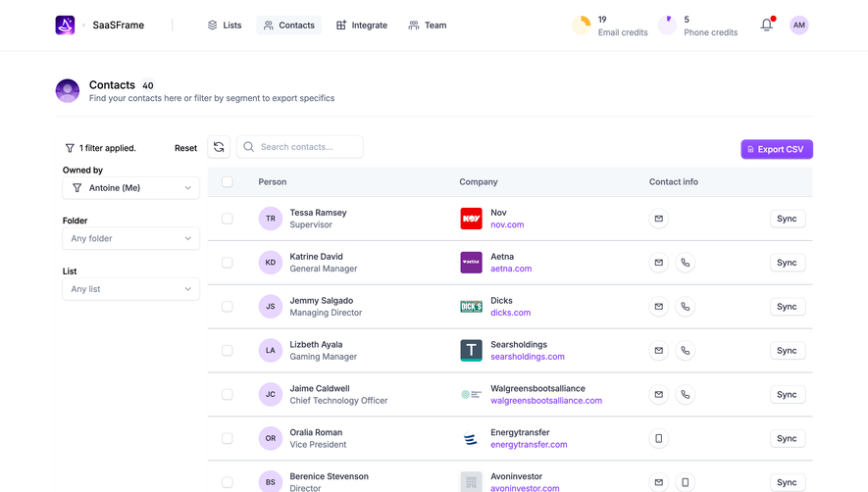Click the email icon for Katrine David
868x492 pixels.
(659, 263)
